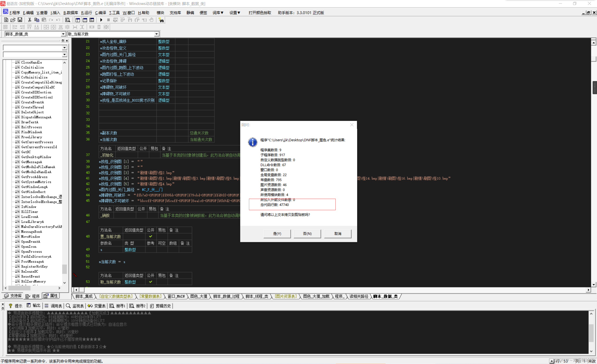Click the Copy icon in toolbar
The width and height of the screenshot is (597, 364).
[x=36, y=20]
